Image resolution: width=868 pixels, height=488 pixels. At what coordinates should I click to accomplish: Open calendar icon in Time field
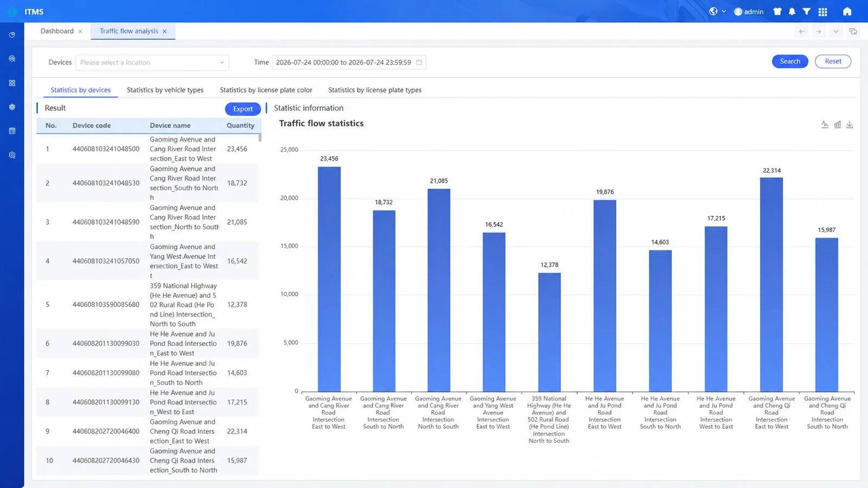pos(419,62)
